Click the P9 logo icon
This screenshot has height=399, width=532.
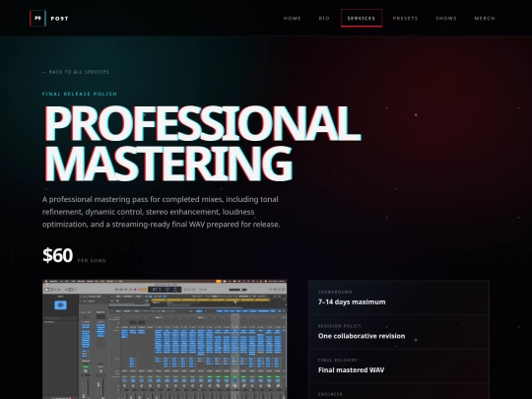[x=37, y=19]
